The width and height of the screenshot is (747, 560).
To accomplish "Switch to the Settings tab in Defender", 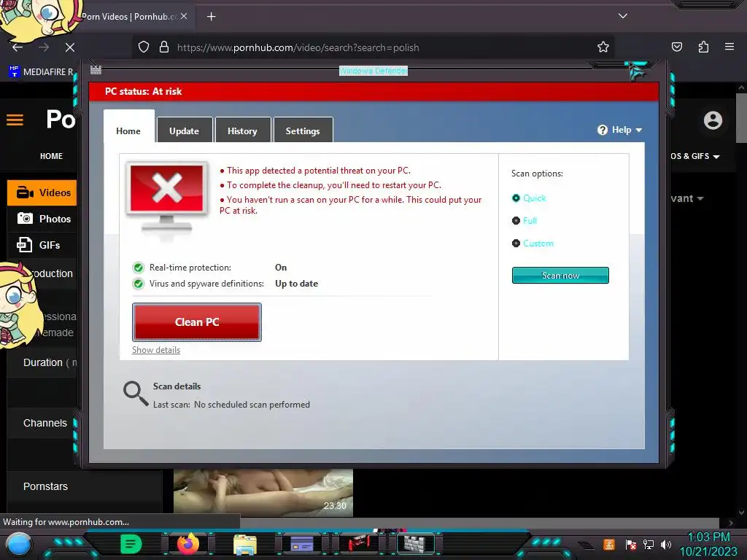I will pyautogui.click(x=303, y=131).
